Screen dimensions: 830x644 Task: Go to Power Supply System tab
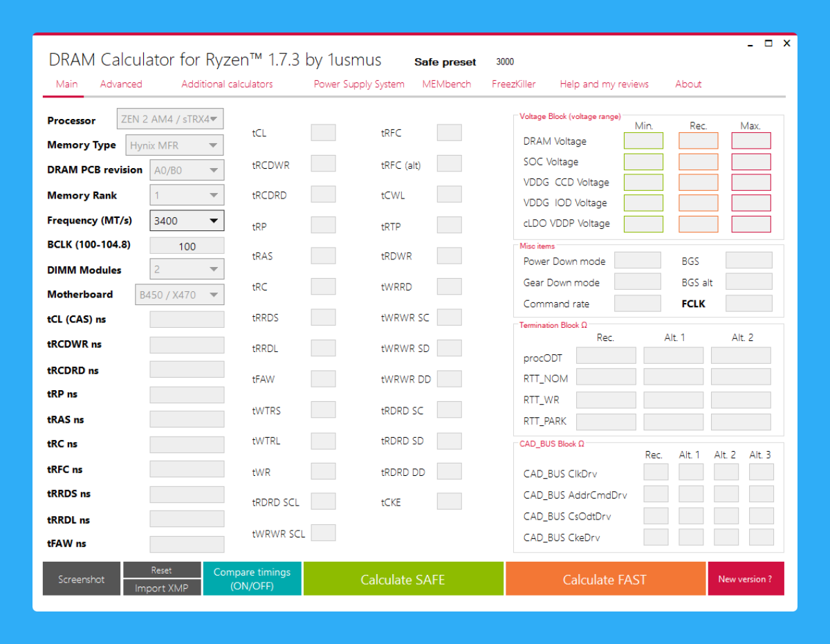pos(359,84)
